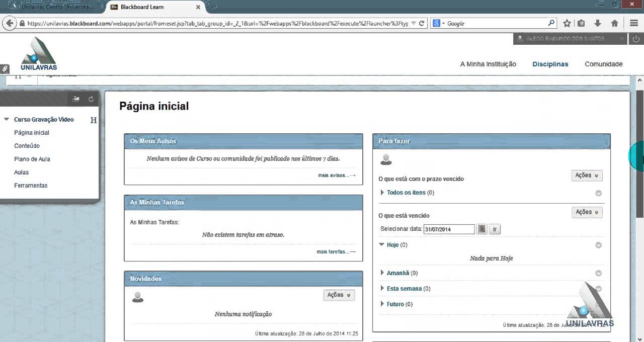Click the Novidades panel header
This screenshot has width=644, height=342.
244,279
